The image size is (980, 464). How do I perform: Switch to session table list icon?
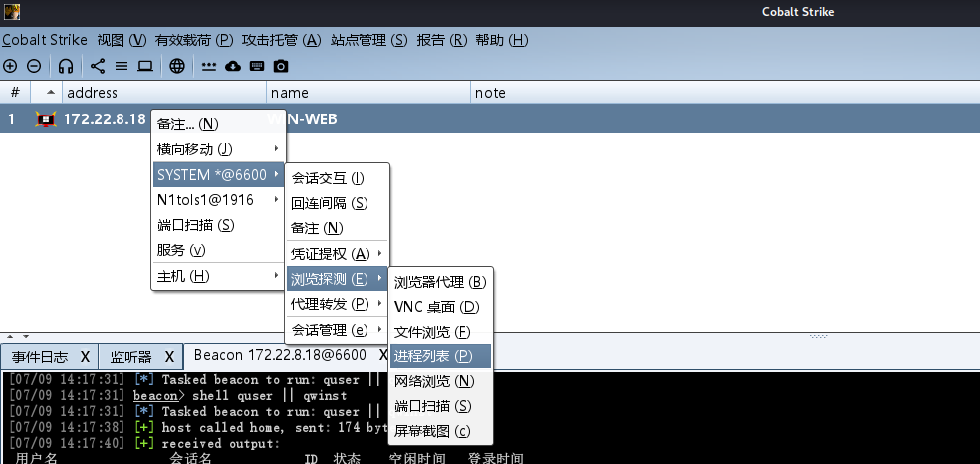pyautogui.click(x=122, y=66)
